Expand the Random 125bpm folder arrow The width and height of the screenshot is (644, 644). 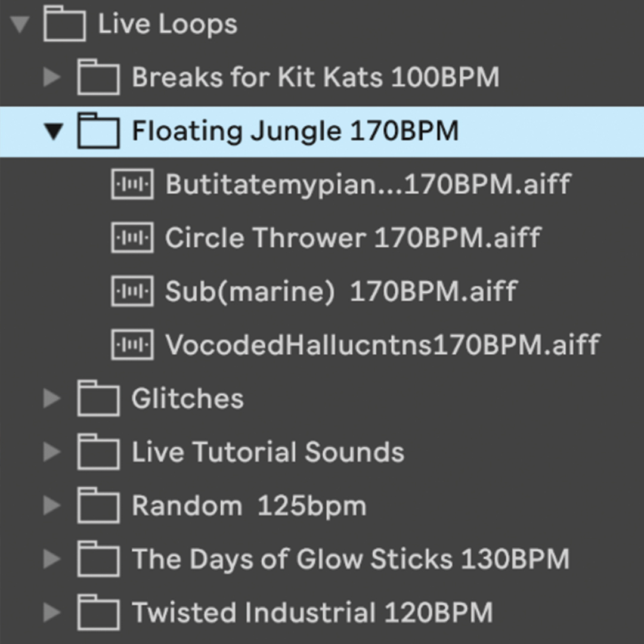tap(52, 505)
